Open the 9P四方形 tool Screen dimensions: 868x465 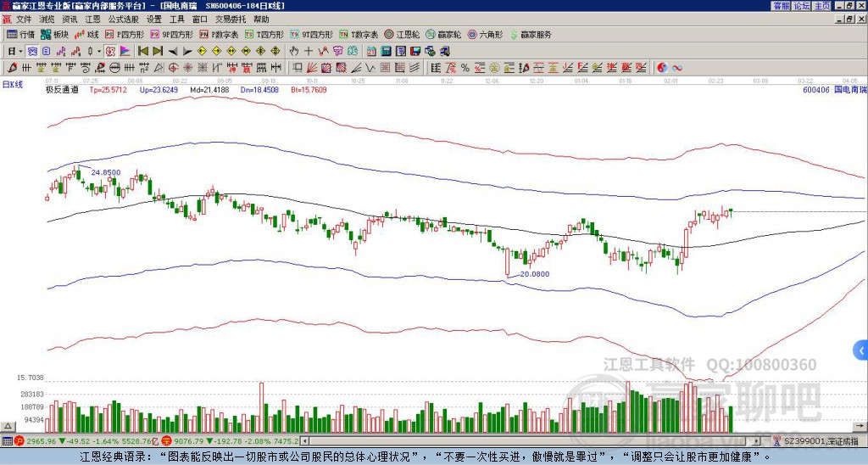coord(171,34)
